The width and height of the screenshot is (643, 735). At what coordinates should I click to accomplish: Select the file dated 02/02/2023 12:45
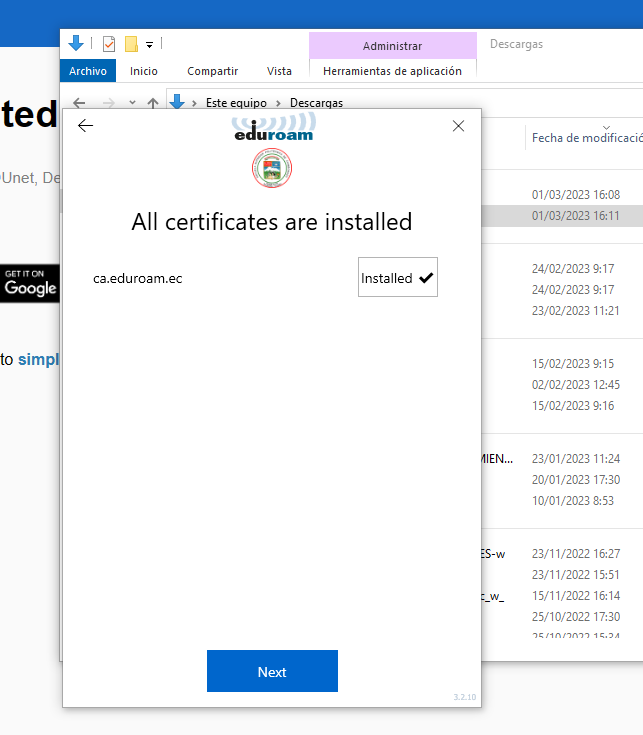pyautogui.click(x=576, y=385)
